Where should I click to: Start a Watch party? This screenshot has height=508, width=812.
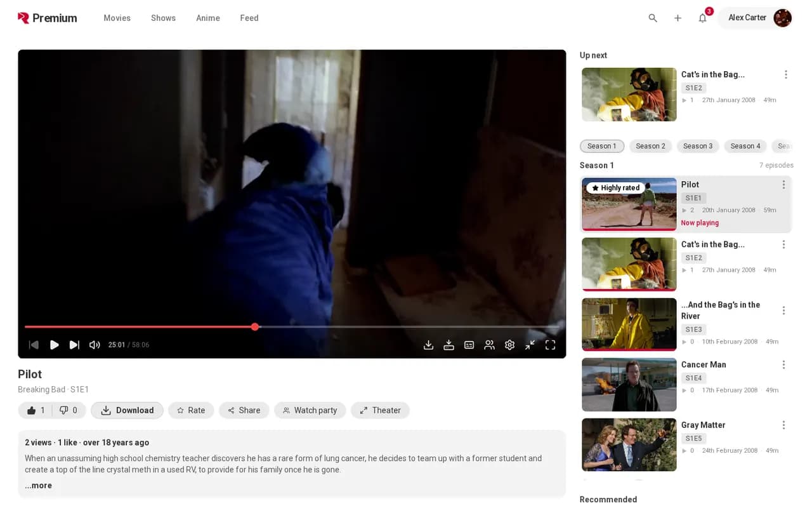pyautogui.click(x=310, y=410)
